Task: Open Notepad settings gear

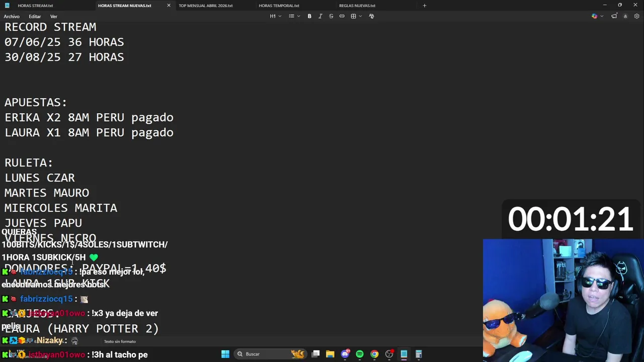Action: [636, 16]
